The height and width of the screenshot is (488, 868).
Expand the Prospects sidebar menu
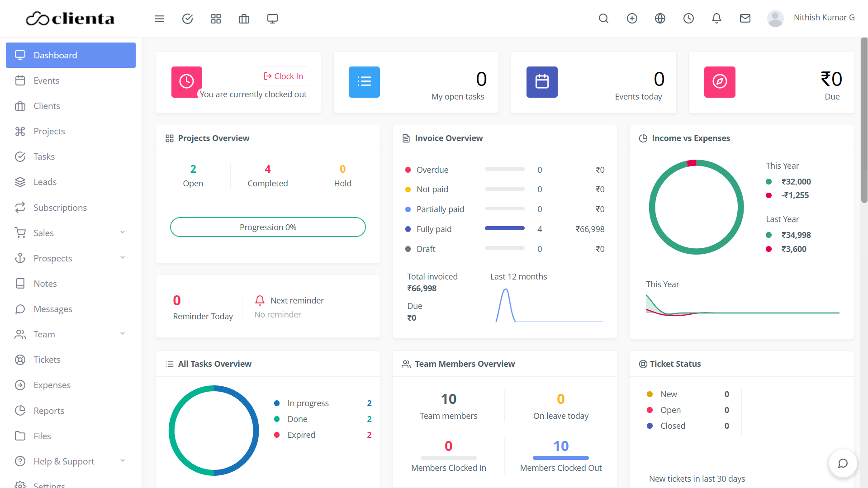tap(70, 258)
